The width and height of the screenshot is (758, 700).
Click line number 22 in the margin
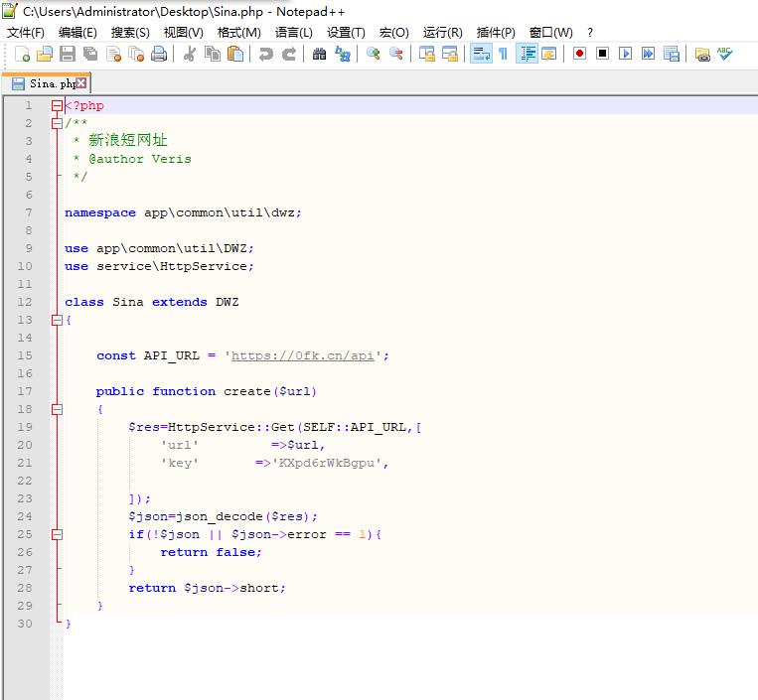[25, 481]
